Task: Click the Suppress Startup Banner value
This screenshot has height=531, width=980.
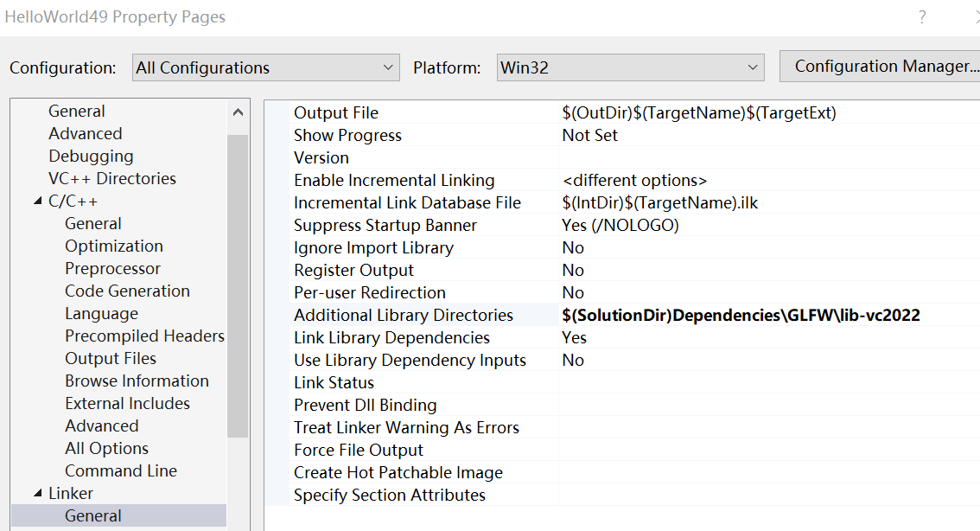Action: [620, 226]
